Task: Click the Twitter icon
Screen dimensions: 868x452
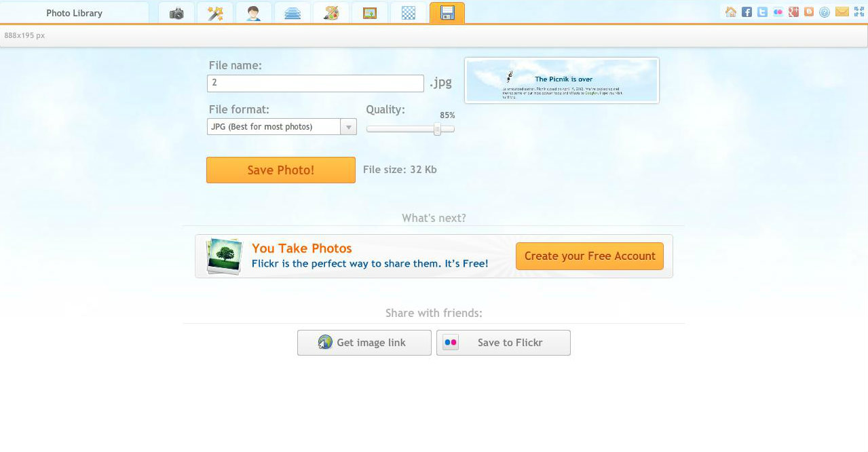Action: [762, 12]
